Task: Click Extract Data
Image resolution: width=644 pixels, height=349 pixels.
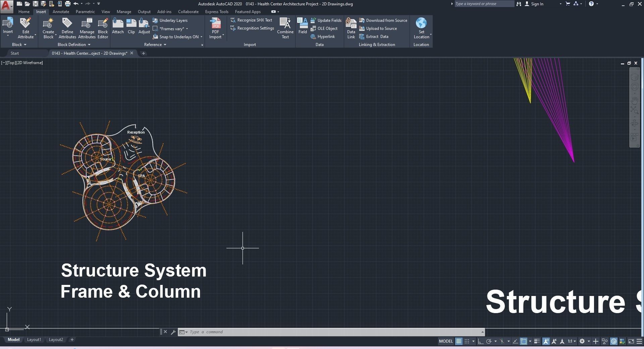Action: tap(374, 37)
